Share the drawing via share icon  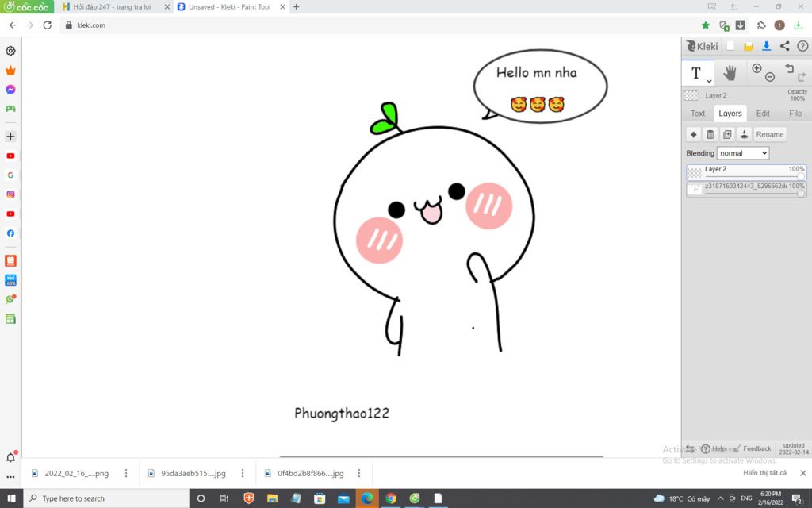point(784,45)
